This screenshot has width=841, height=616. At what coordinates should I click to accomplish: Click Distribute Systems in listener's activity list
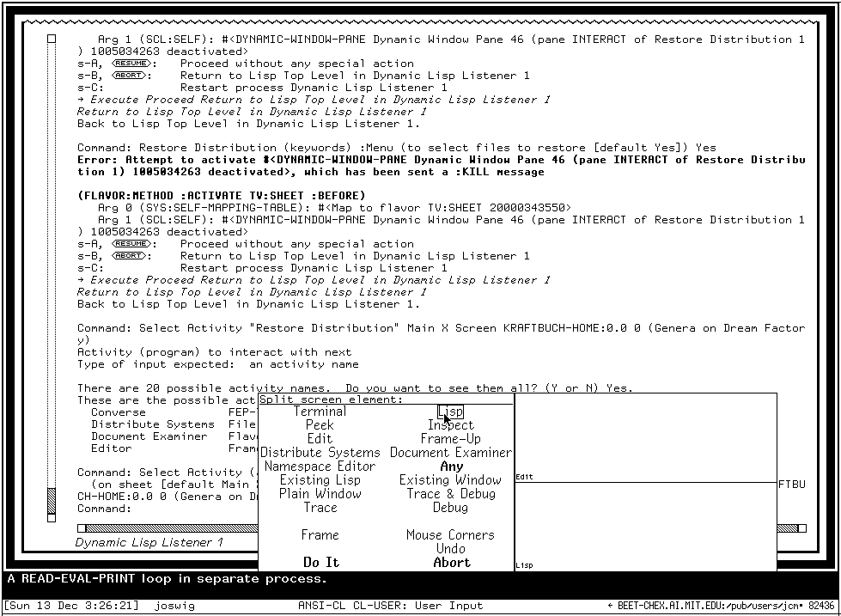[x=153, y=424]
